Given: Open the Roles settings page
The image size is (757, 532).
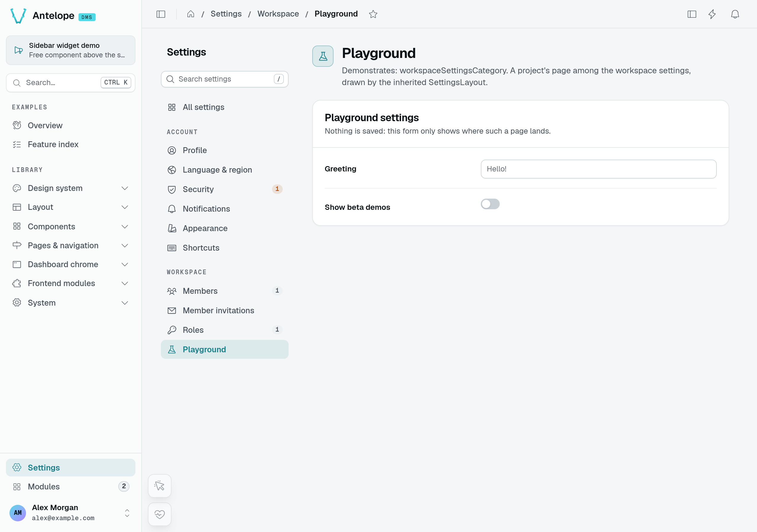Looking at the screenshot, I should pyautogui.click(x=224, y=330).
